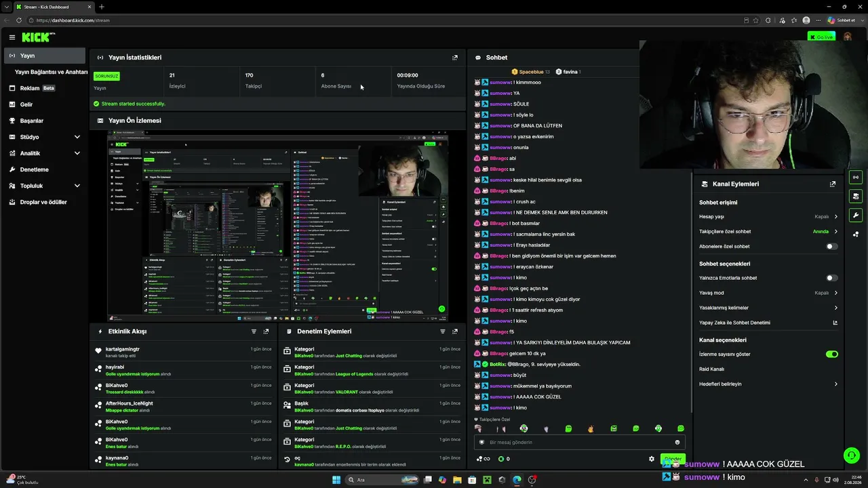
Task: Open Hedefleri belirleyin settings
Action: click(768, 384)
